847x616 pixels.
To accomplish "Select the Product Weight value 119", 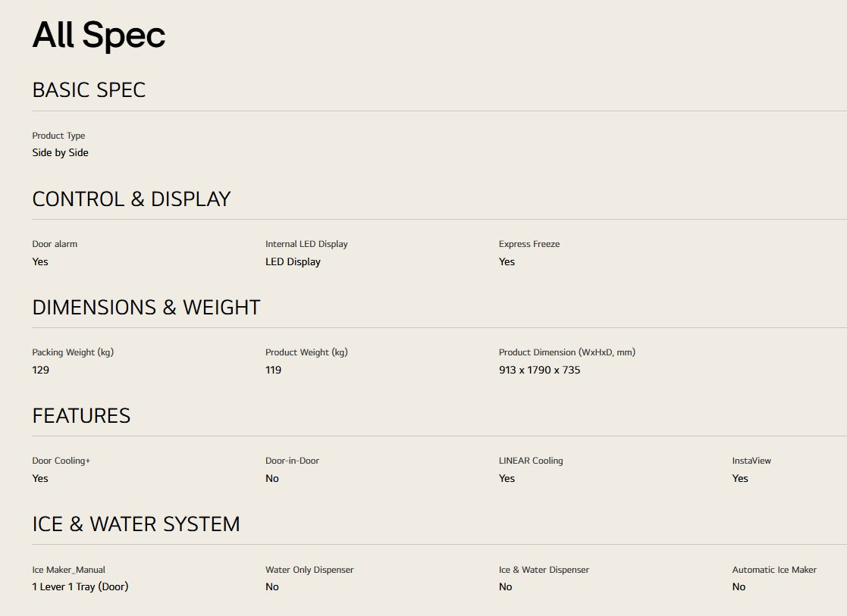I will point(273,371).
